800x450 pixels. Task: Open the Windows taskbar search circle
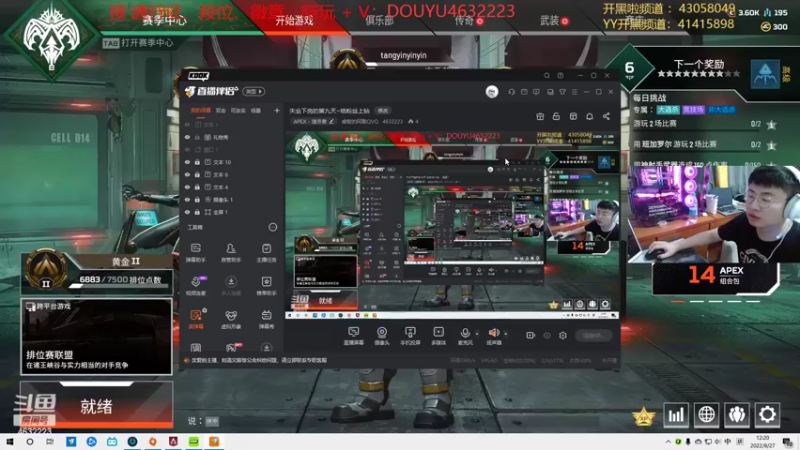click(30, 442)
